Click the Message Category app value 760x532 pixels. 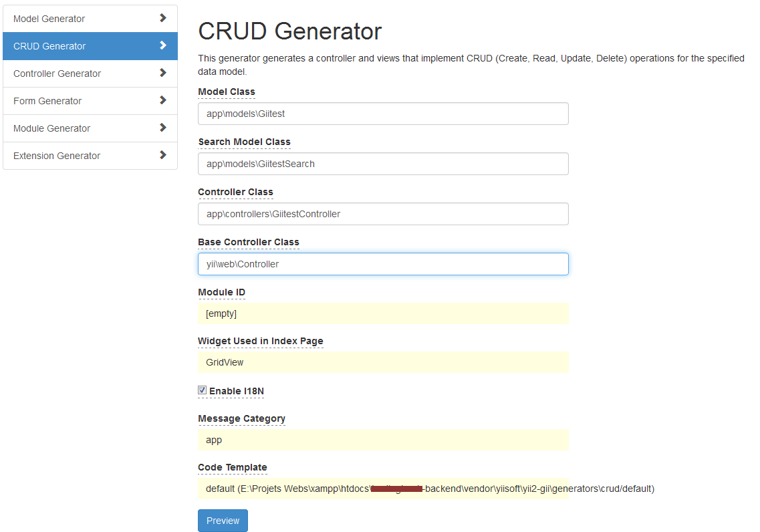383,440
